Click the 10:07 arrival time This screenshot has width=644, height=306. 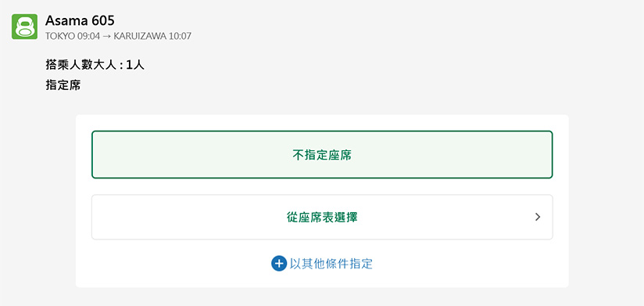tap(181, 36)
